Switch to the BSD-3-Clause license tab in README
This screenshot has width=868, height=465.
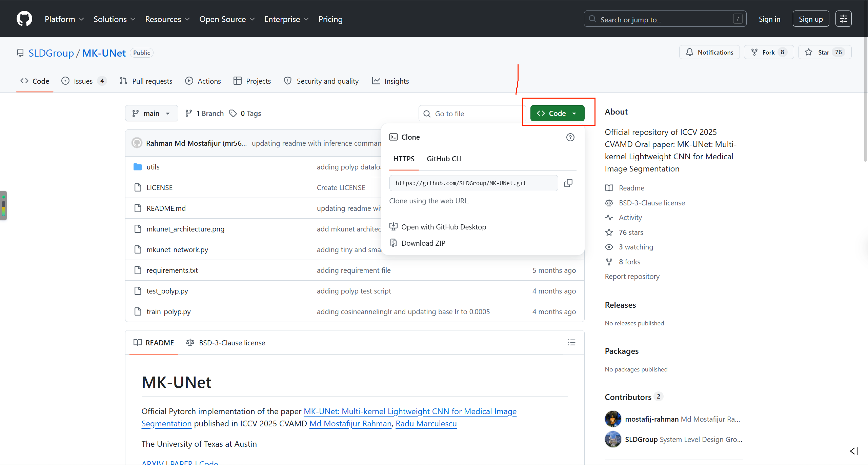pyautogui.click(x=226, y=343)
